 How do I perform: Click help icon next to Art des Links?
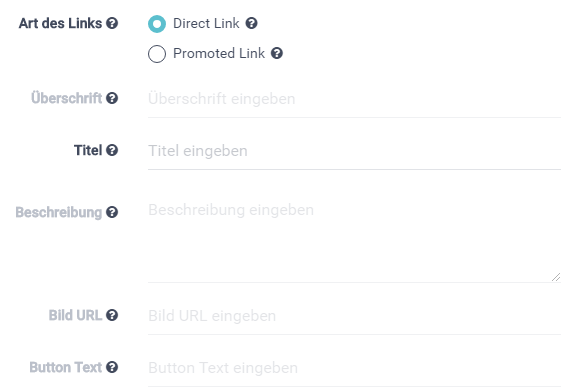click(x=112, y=23)
